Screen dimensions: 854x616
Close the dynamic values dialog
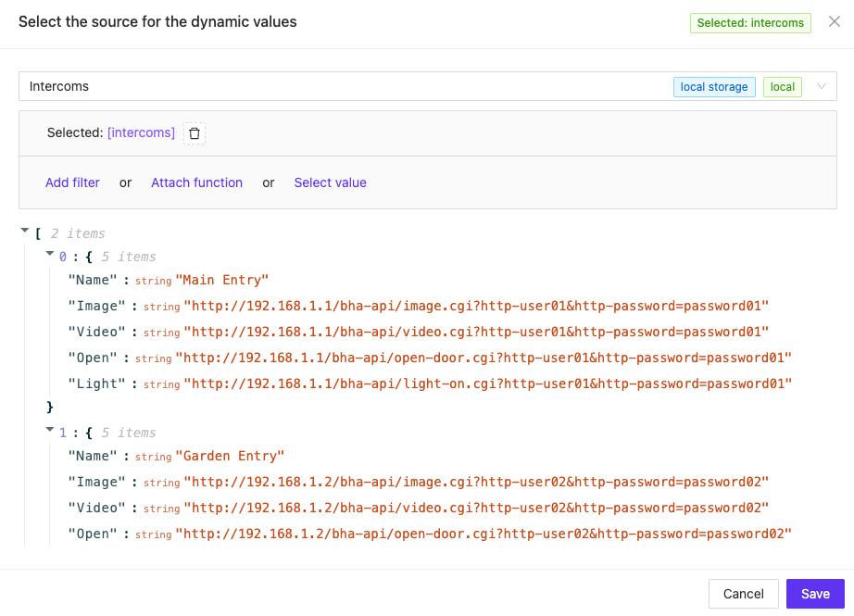click(x=834, y=21)
